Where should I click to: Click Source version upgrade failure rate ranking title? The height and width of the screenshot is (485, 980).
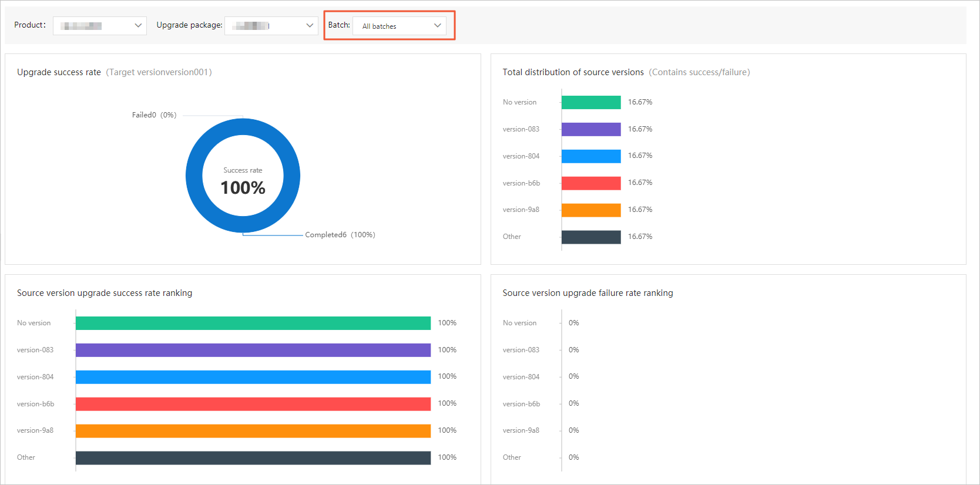(x=588, y=293)
